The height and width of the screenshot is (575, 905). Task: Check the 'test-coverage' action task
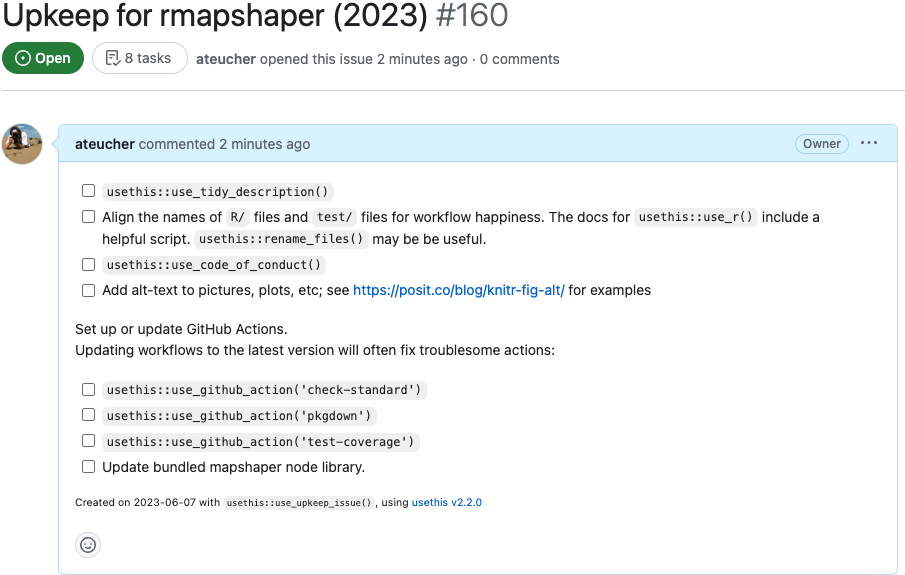[x=88, y=440]
